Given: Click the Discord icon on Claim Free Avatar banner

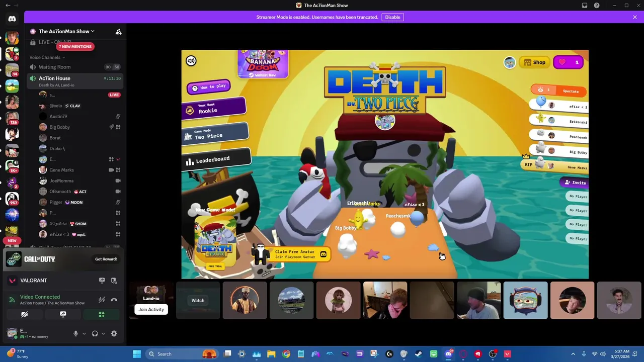Looking at the screenshot, I should tap(323, 254).
